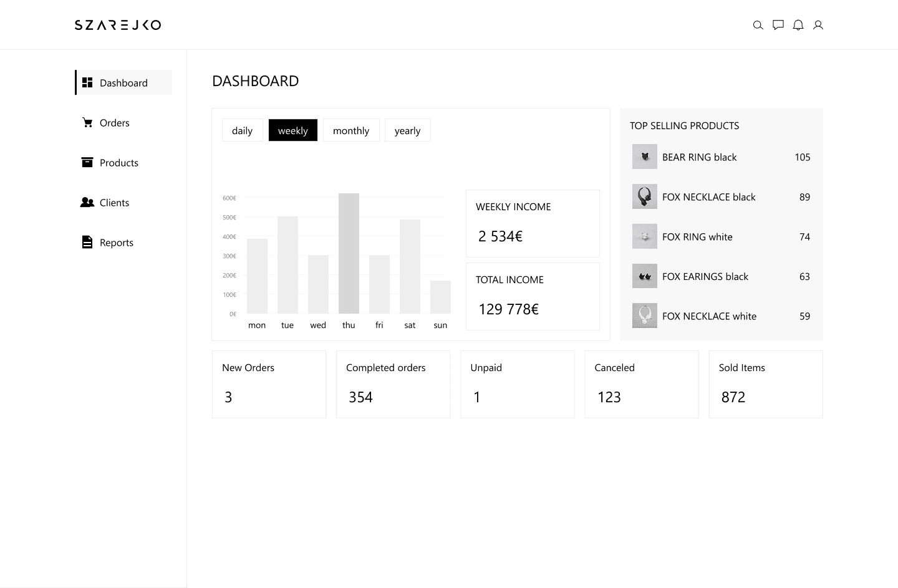Open the messages chat bubble icon
The width and height of the screenshot is (898, 588).
pyautogui.click(x=778, y=25)
